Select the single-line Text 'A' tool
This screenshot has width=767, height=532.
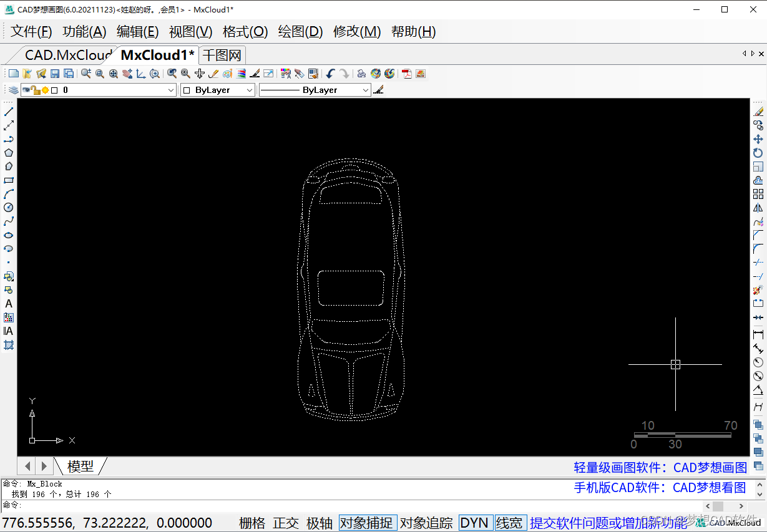[9, 304]
